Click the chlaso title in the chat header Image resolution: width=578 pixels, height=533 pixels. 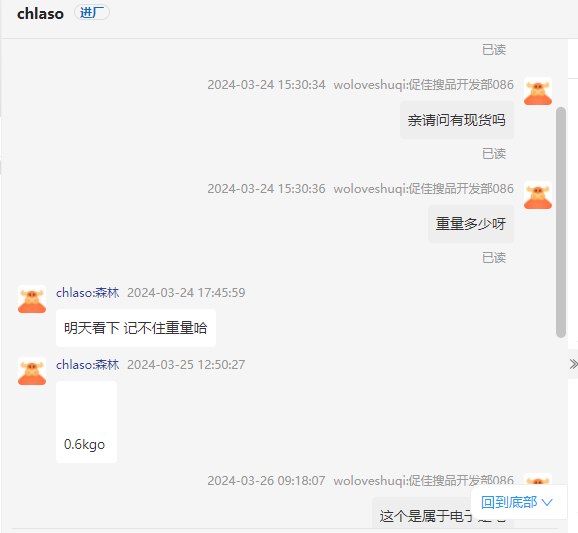coord(41,14)
